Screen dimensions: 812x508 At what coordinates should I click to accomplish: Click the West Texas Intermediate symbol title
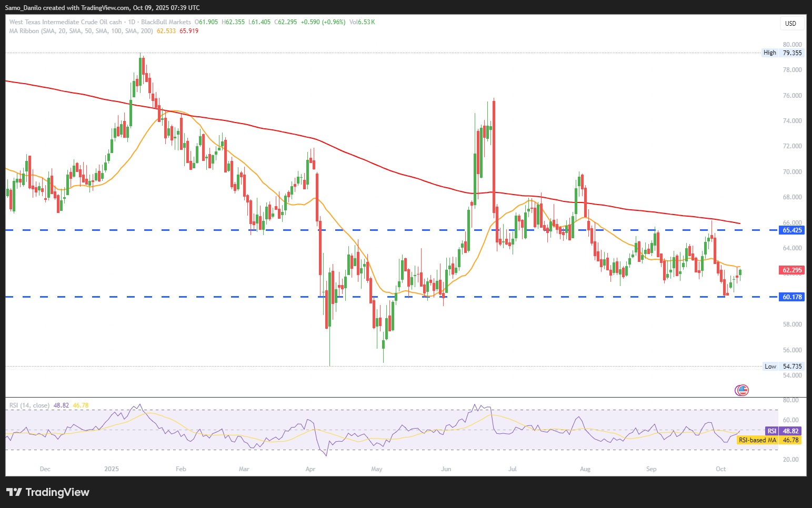tap(66, 22)
